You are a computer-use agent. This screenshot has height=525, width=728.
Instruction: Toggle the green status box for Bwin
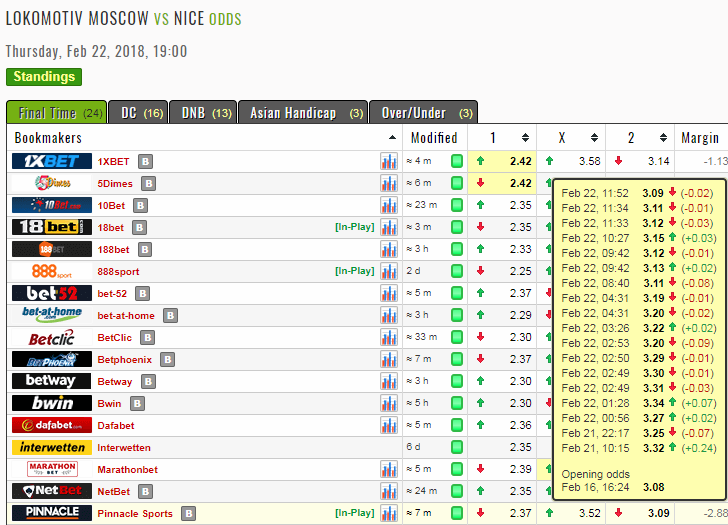tap(457, 403)
